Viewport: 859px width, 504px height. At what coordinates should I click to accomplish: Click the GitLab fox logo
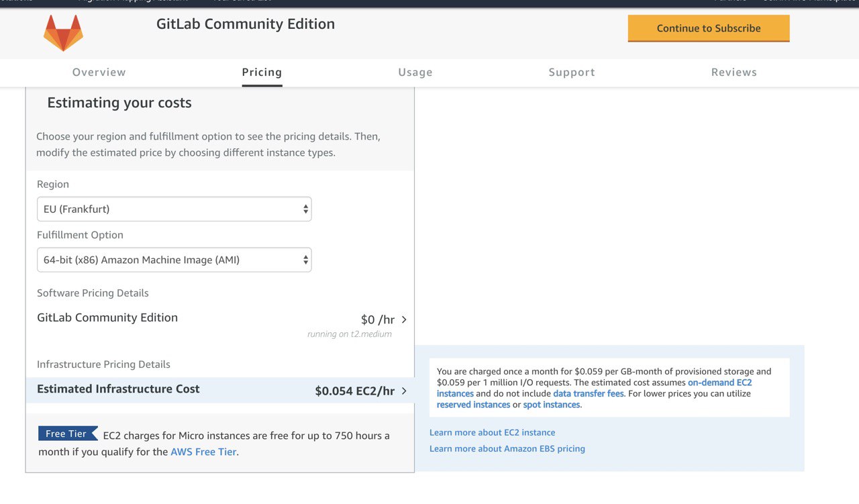[63, 33]
